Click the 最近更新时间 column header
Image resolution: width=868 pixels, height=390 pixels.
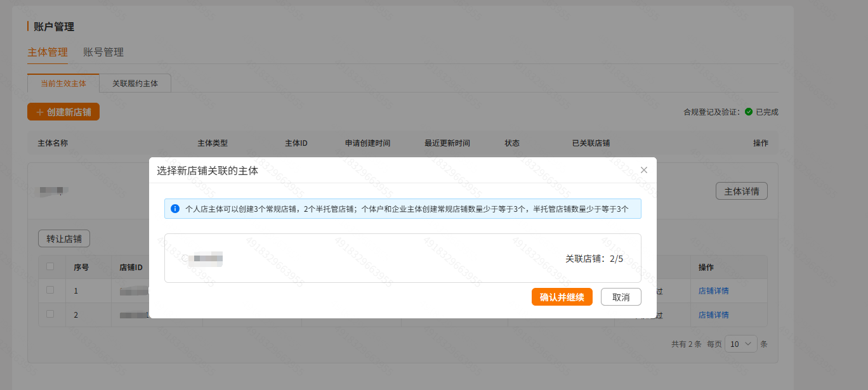point(447,143)
